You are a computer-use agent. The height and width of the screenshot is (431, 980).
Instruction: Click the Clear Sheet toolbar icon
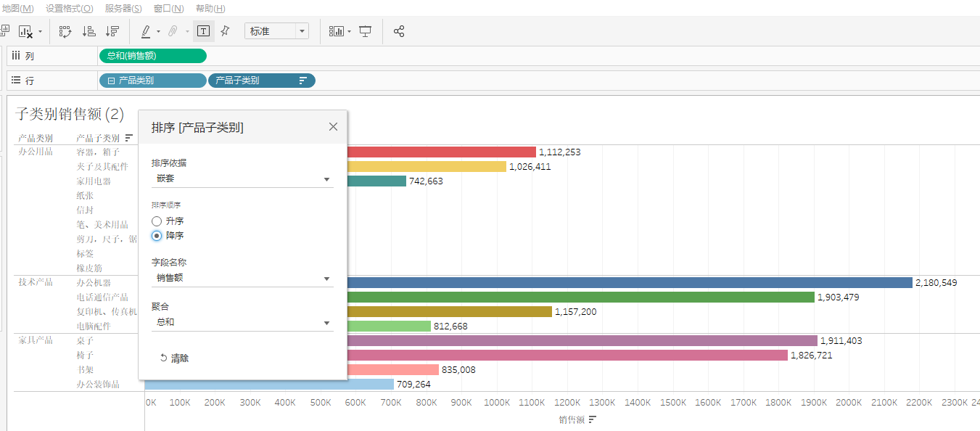(x=26, y=31)
